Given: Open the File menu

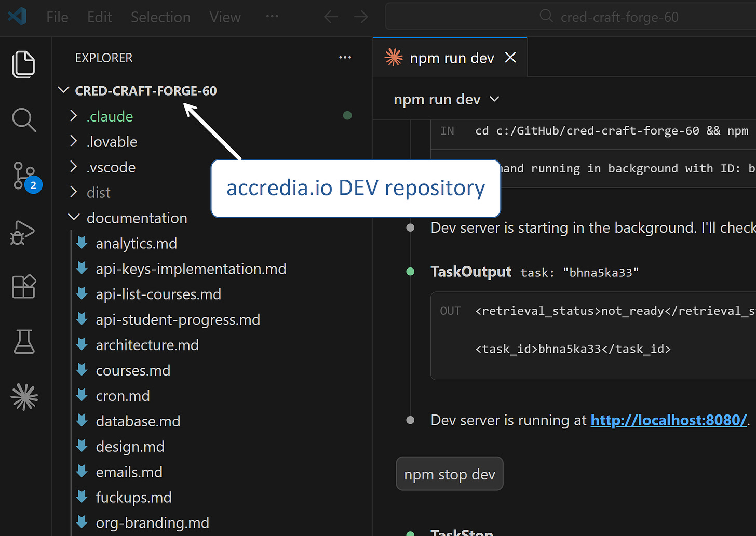Looking at the screenshot, I should click(57, 16).
